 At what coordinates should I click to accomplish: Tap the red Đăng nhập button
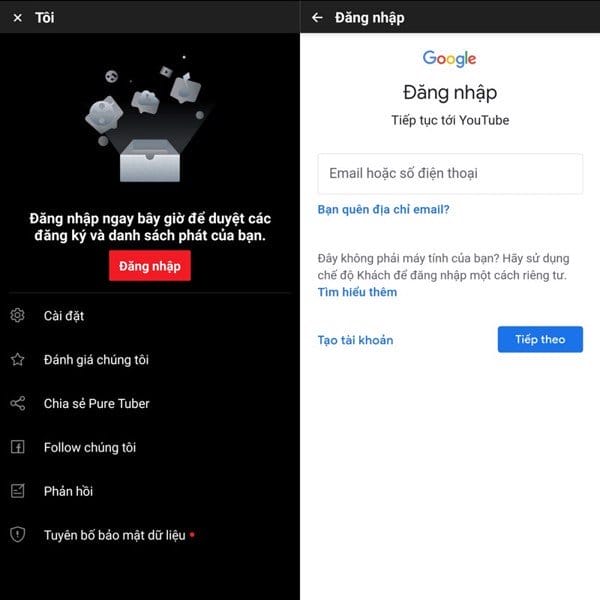tap(150, 266)
